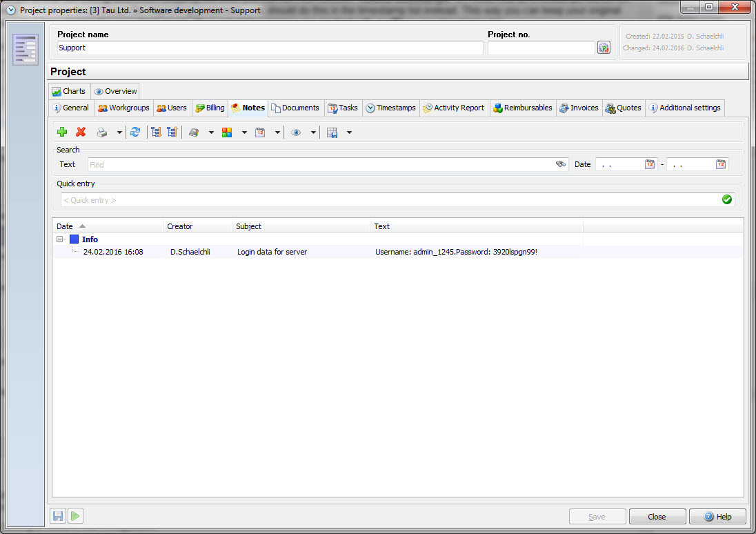Click the binoculars search icon in Find field
Image resolution: width=756 pixels, height=534 pixels.
(561, 164)
